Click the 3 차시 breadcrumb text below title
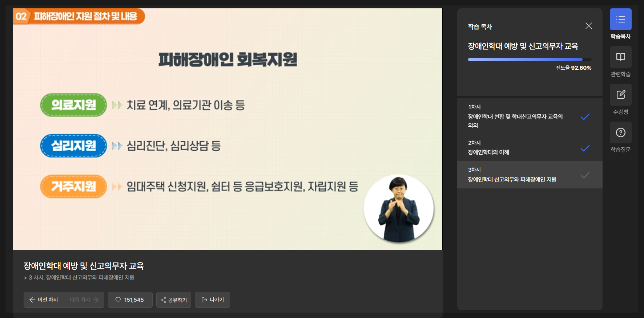This screenshot has width=644, height=318. click(79, 277)
